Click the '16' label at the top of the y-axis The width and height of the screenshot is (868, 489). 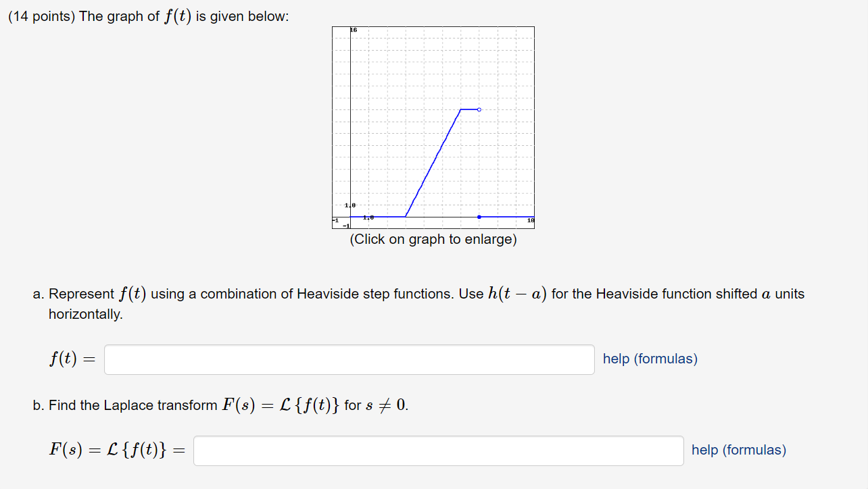tap(352, 30)
